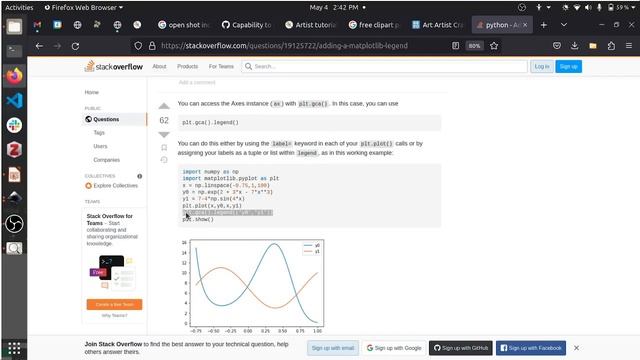Open Firefox extensions puzzle icon
The height and width of the screenshot is (360, 640).
(611, 46)
